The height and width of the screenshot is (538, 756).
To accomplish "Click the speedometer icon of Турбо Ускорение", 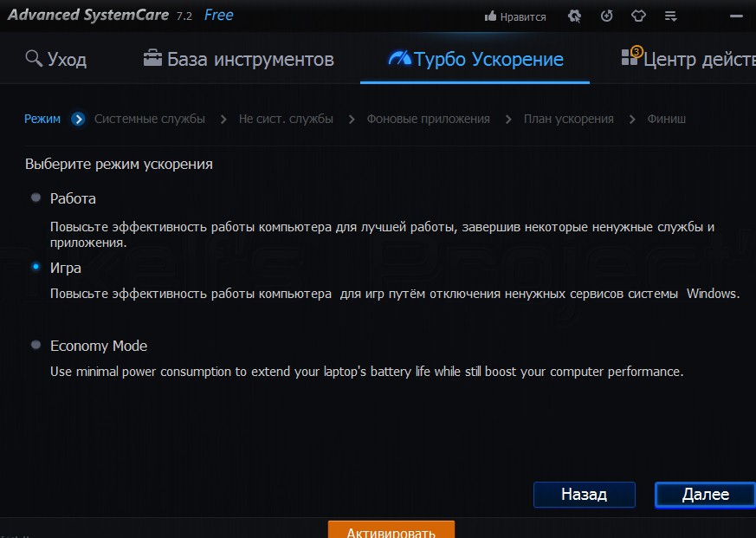I will click(399, 59).
